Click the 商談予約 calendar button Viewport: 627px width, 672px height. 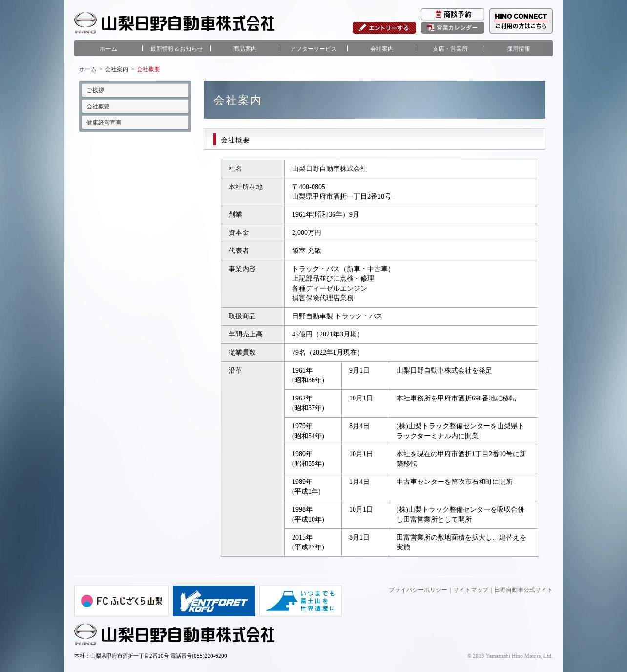point(453,14)
